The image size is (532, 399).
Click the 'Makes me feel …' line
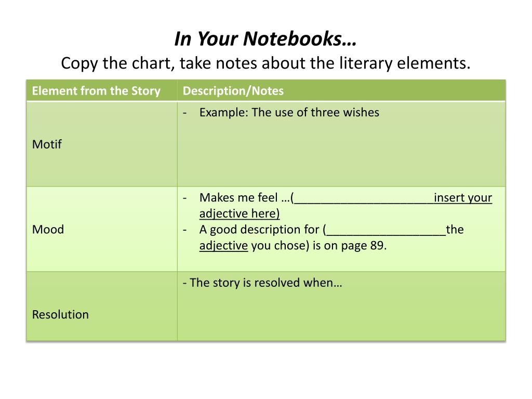pos(345,197)
